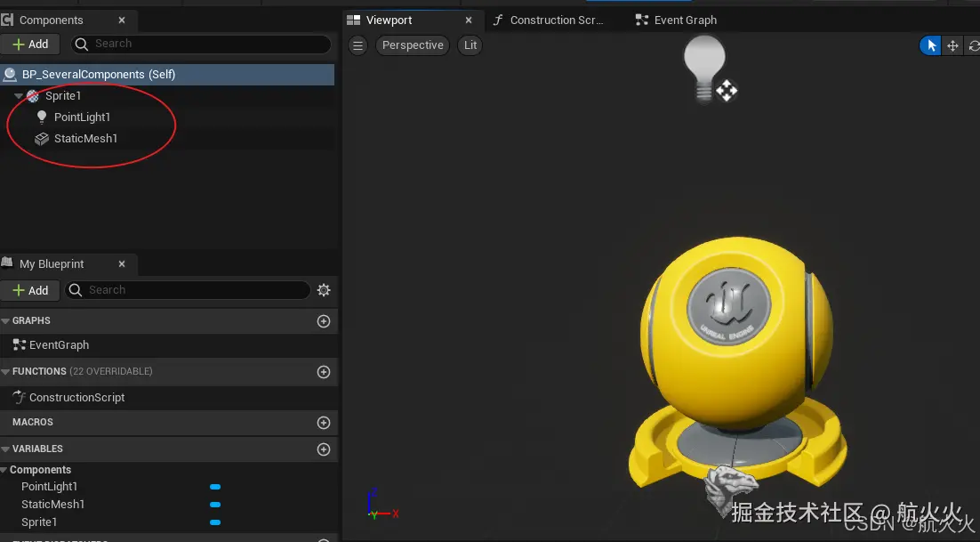Add a new graph with plus icon
This screenshot has width=980, height=542.
324,320
